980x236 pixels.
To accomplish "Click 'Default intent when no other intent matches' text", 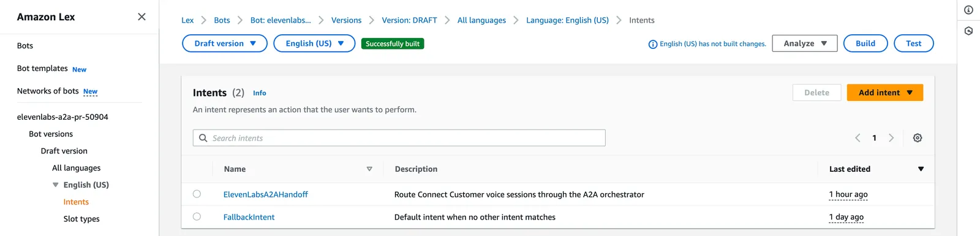I will point(475,217).
